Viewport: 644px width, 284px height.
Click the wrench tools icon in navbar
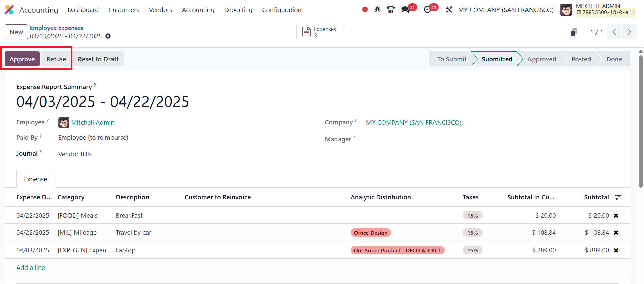[448, 10]
